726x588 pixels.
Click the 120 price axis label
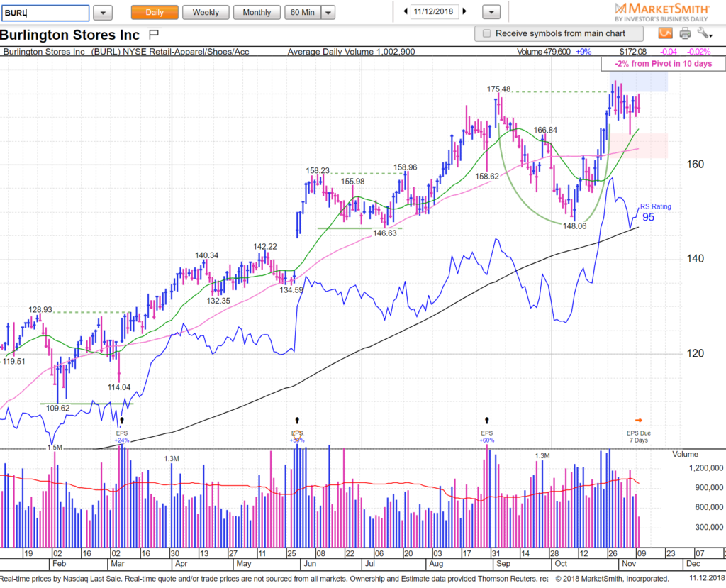point(695,353)
